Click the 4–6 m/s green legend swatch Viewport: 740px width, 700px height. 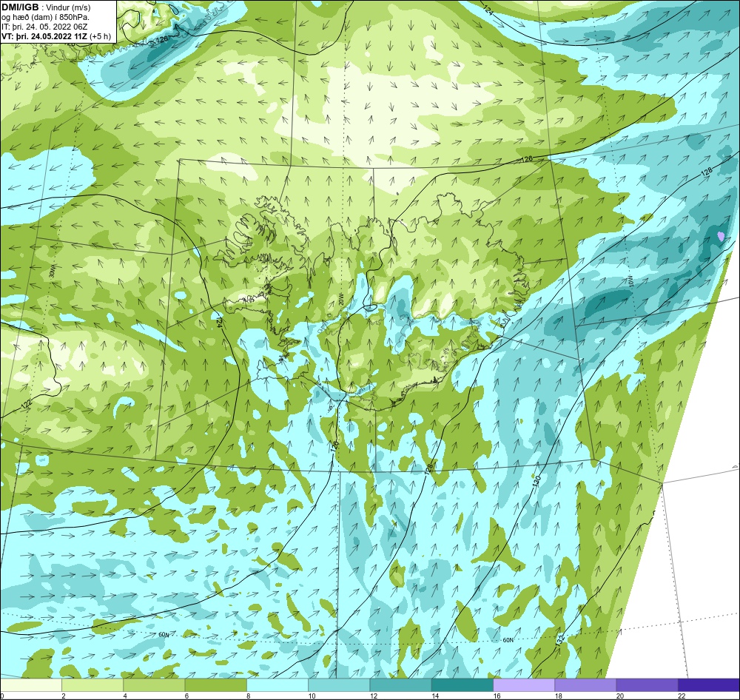[154, 684]
